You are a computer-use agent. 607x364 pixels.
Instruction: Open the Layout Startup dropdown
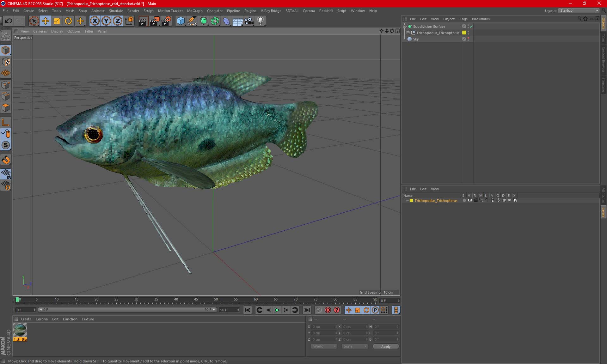(x=579, y=10)
